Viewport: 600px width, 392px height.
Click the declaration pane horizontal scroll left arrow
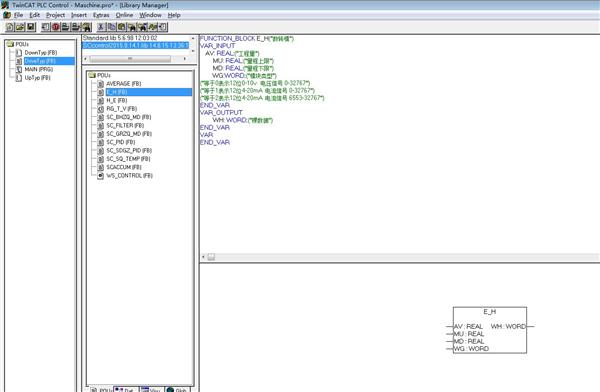tap(203, 257)
